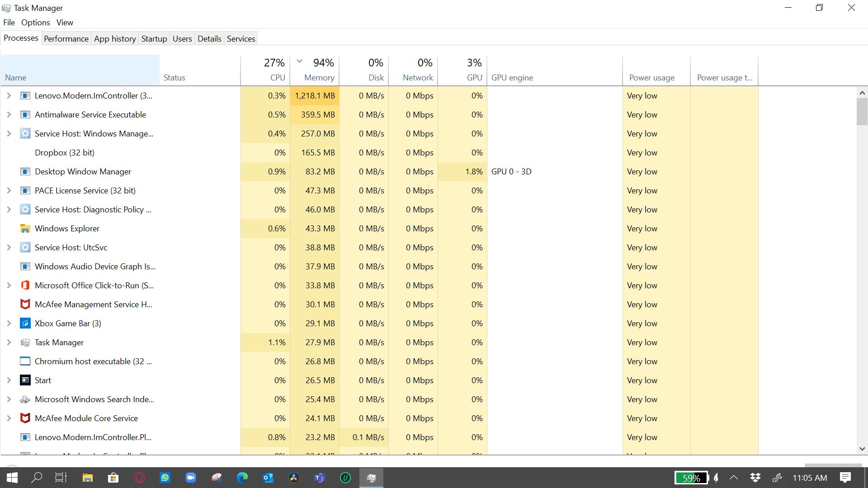Click the Windows Explorer folder icon
This screenshot has width=868, height=488.
tap(25, 229)
